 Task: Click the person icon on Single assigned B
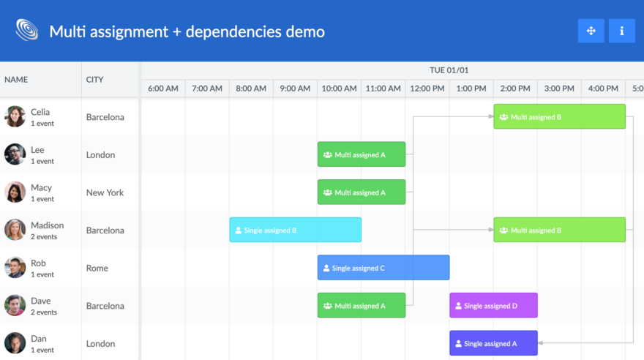(x=238, y=230)
